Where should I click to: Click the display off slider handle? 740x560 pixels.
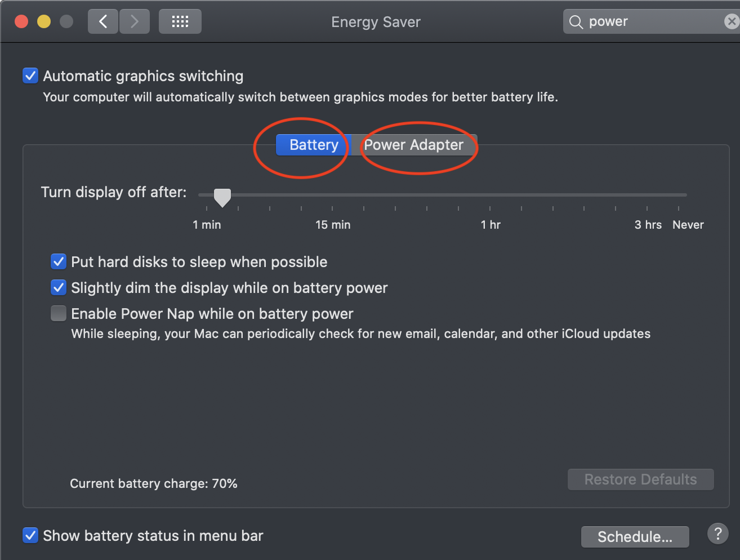(x=222, y=197)
